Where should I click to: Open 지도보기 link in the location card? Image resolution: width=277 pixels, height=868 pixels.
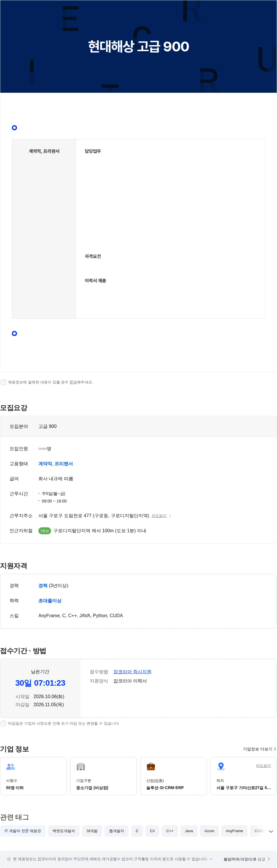tap(263, 765)
